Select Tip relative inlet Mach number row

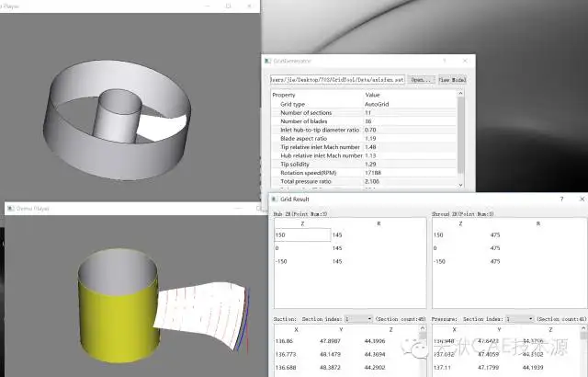click(364, 147)
